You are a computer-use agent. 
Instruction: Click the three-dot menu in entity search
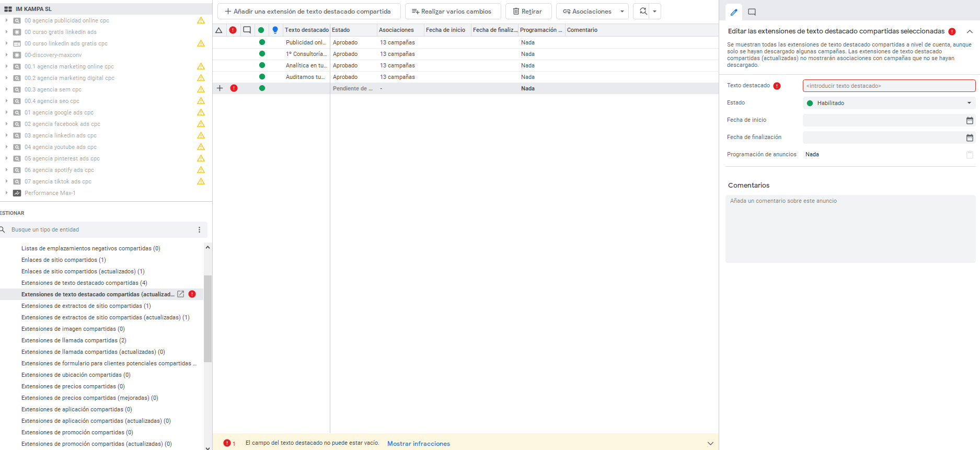pos(199,230)
